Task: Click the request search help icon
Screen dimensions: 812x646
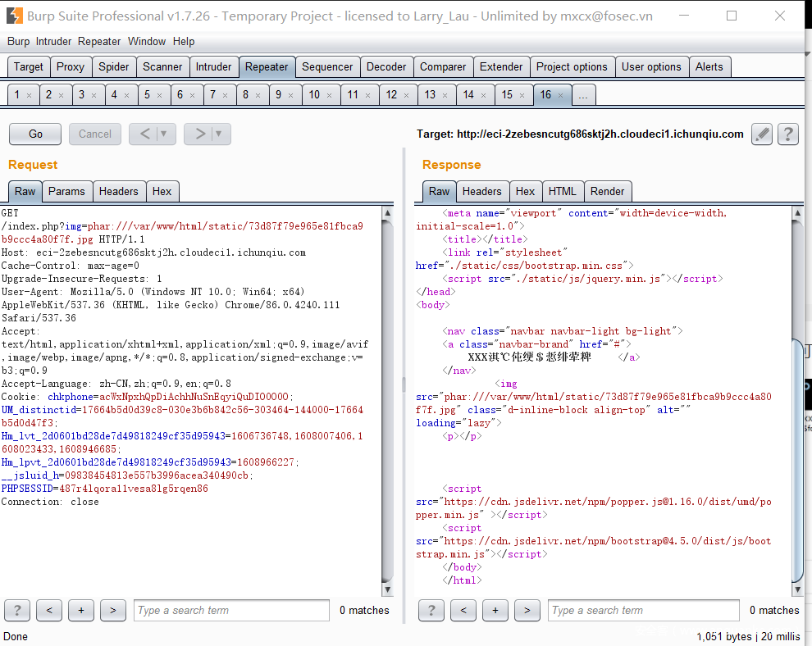Action: click(x=17, y=610)
